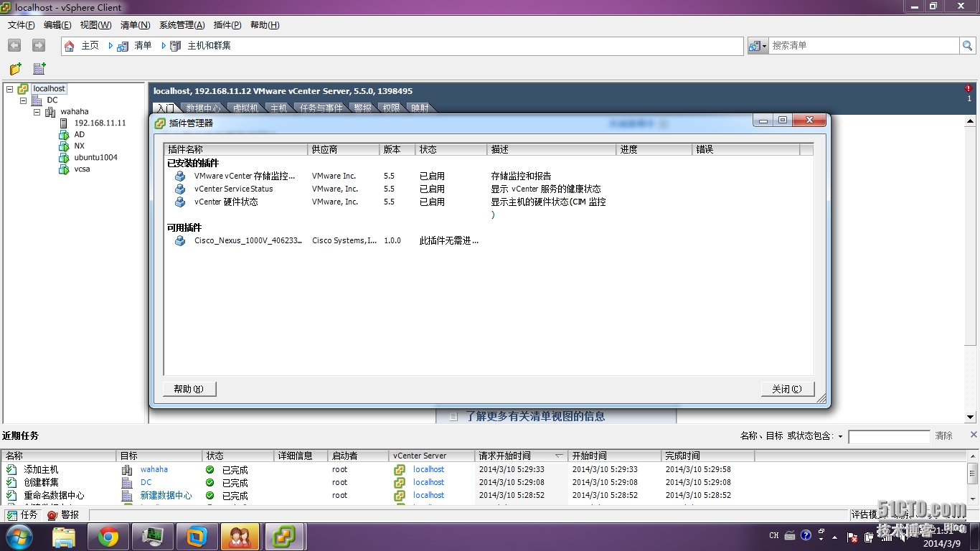Click the 插件名称 column header
This screenshot has height=551, width=980.
pyautogui.click(x=235, y=150)
